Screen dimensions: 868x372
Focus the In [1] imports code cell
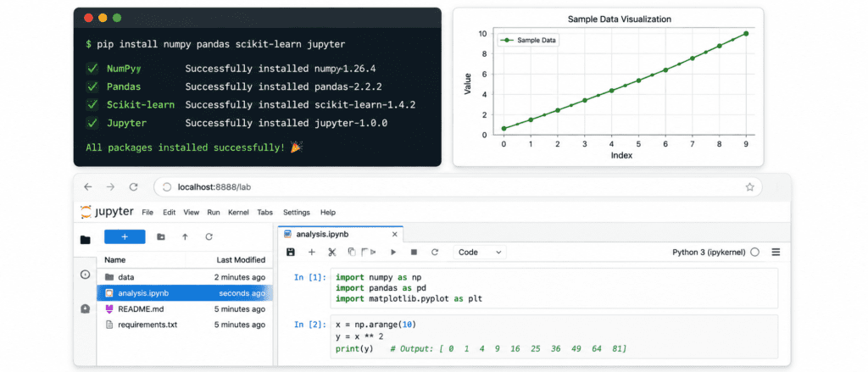pos(554,288)
